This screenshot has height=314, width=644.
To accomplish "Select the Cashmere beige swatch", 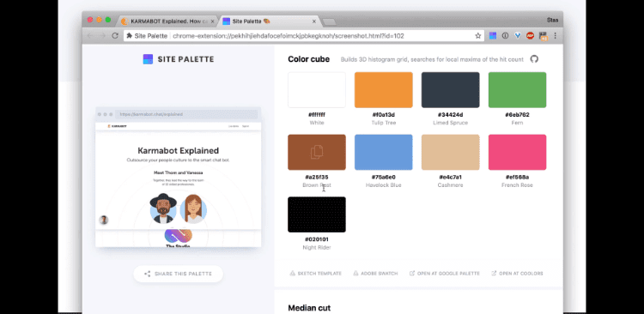I will point(451,152).
